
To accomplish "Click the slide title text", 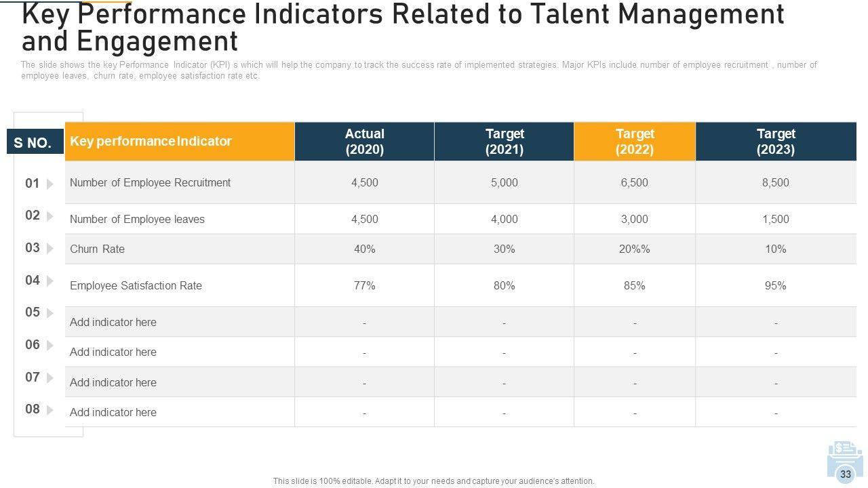I will pyautogui.click(x=403, y=27).
